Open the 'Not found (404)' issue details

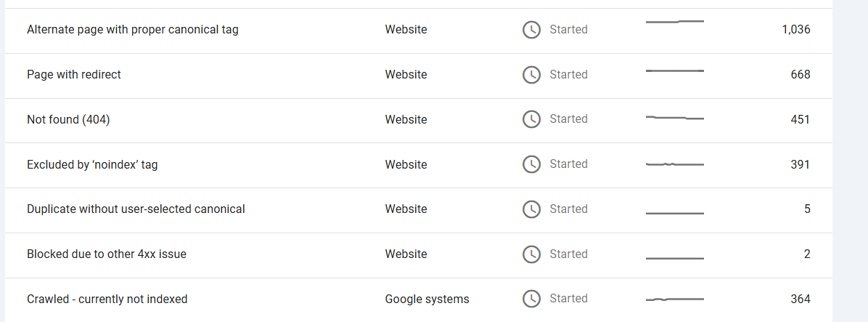pos(419,121)
